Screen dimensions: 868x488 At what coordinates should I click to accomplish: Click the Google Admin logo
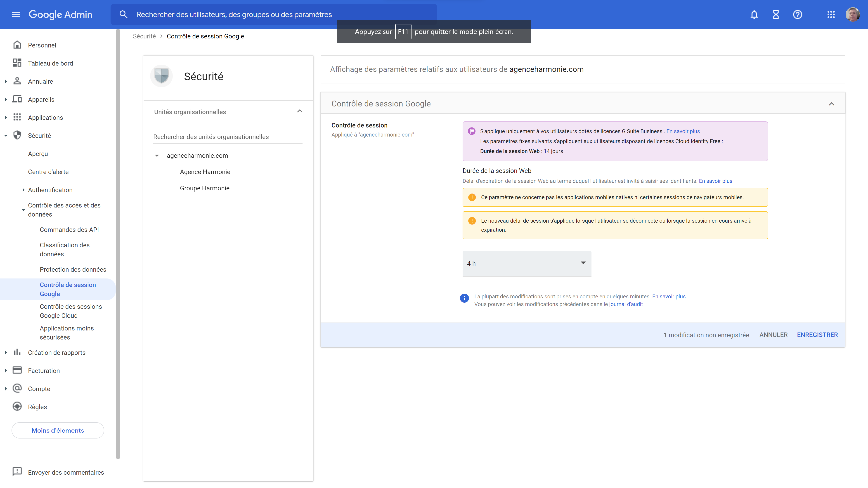coord(61,14)
